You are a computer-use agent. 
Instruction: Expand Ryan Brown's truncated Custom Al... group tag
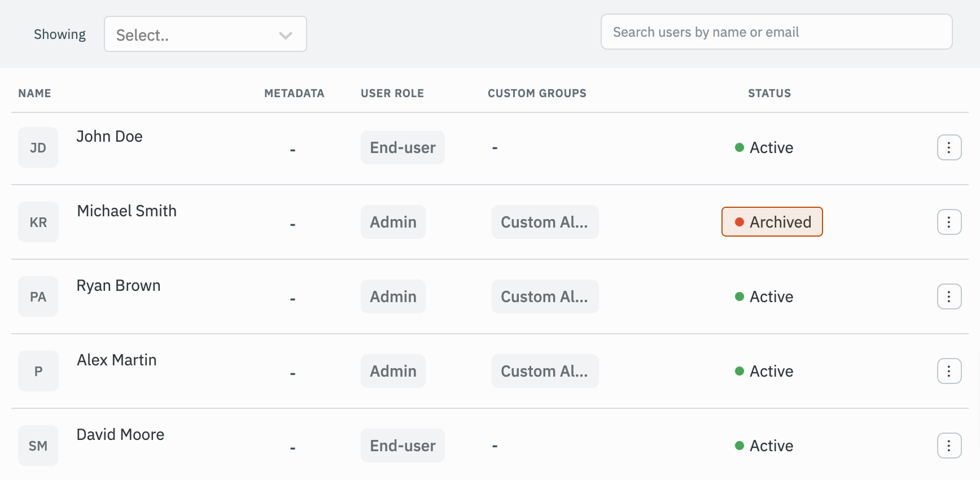pos(545,296)
